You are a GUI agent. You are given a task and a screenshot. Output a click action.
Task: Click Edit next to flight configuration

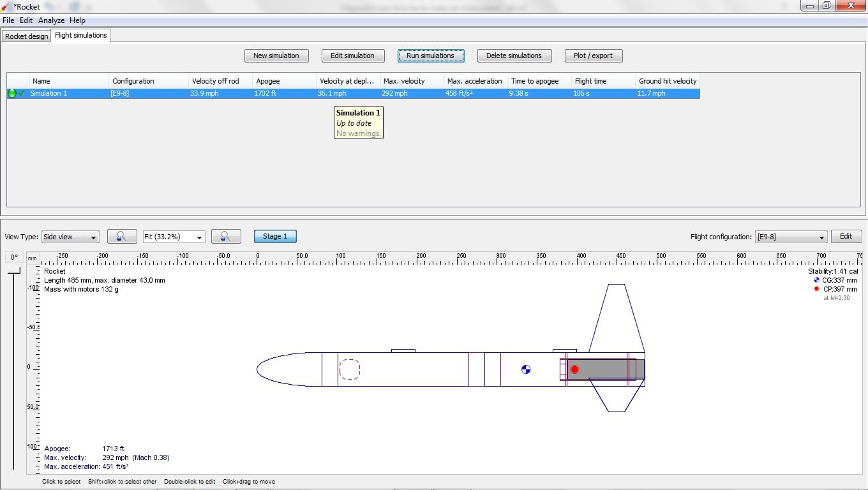846,236
